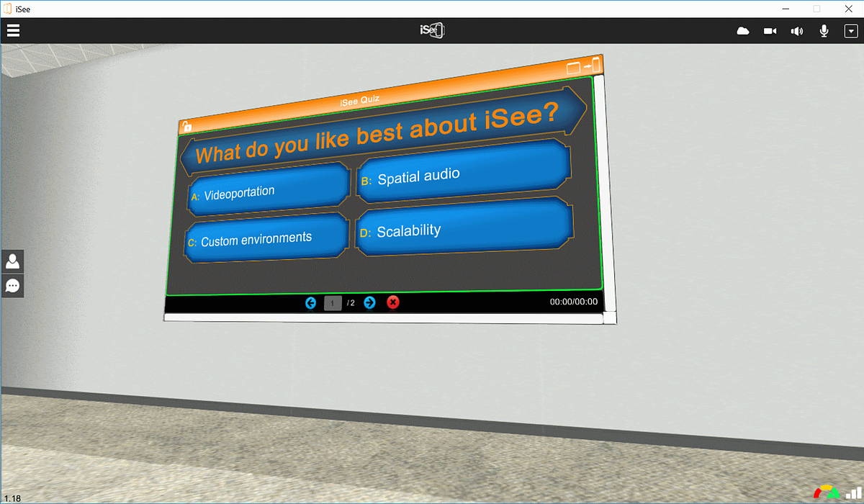The width and height of the screenshot is (864, 504).
Task: Go to previous quiz page
Action: coord(311,302)
